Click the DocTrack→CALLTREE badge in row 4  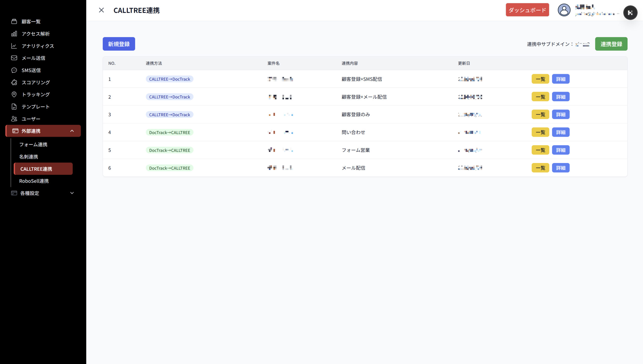click(x=170, y=132)
